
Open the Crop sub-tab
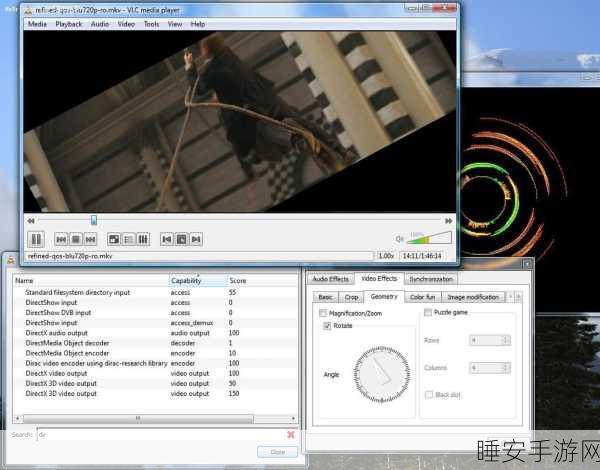[351, 297]
